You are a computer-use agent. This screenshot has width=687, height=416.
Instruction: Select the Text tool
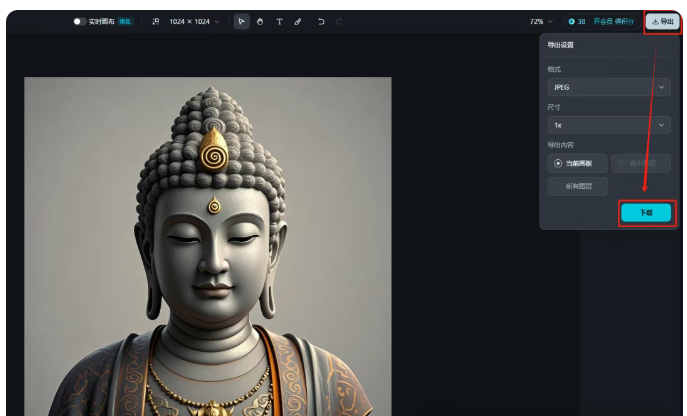click(279, 21)
